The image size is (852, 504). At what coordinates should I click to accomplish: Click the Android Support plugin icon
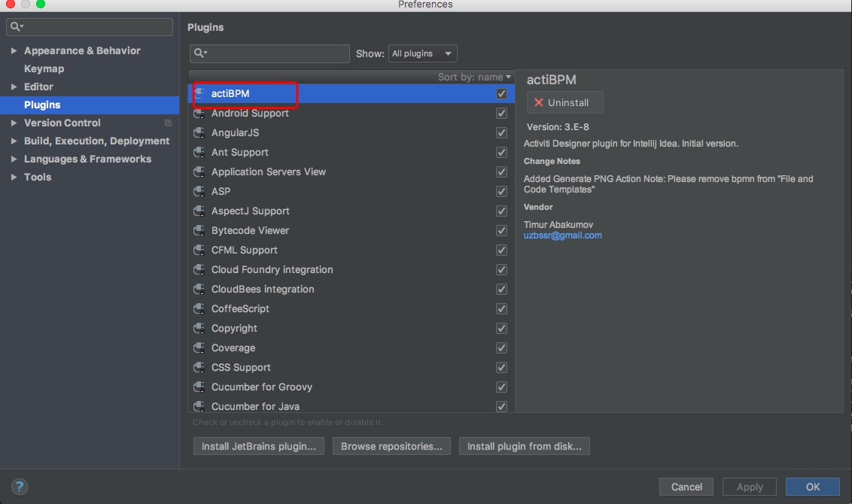(x=199, y=113)
